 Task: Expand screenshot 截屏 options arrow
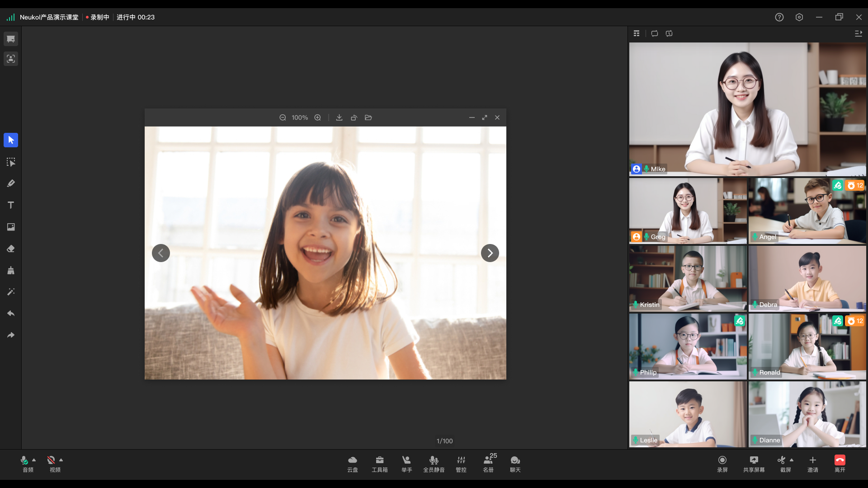coord(792,460)
